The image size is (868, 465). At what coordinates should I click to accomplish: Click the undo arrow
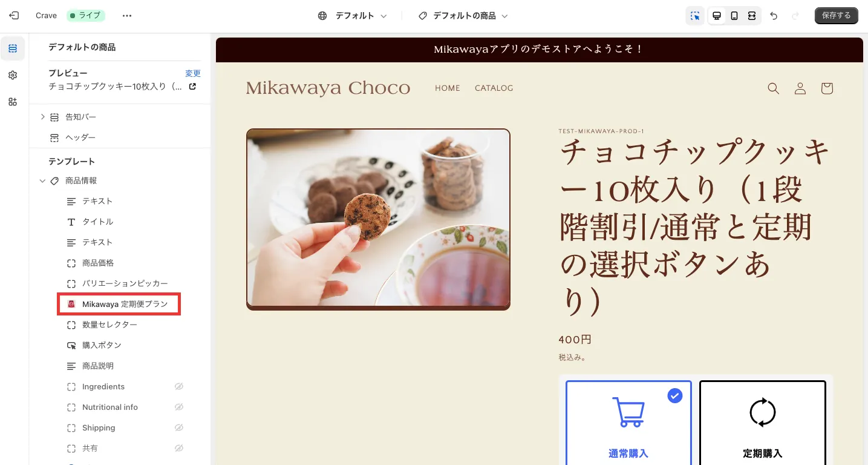point(774,16)
